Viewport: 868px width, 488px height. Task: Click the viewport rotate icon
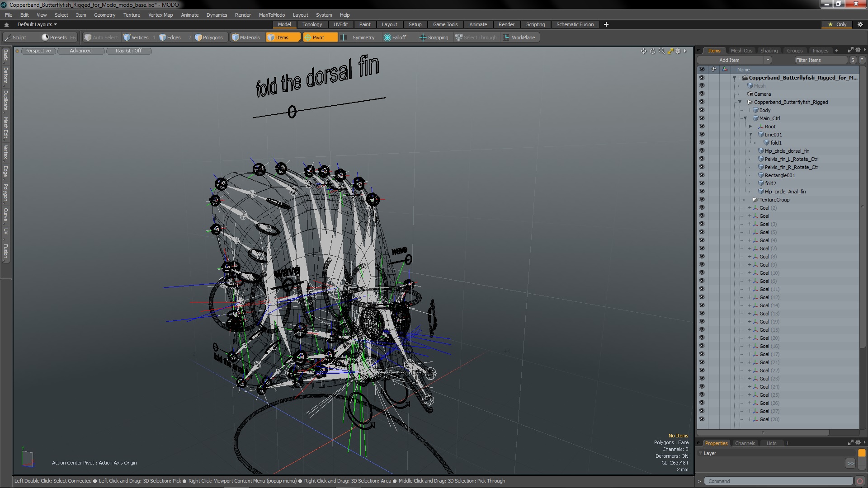[652, 51]
